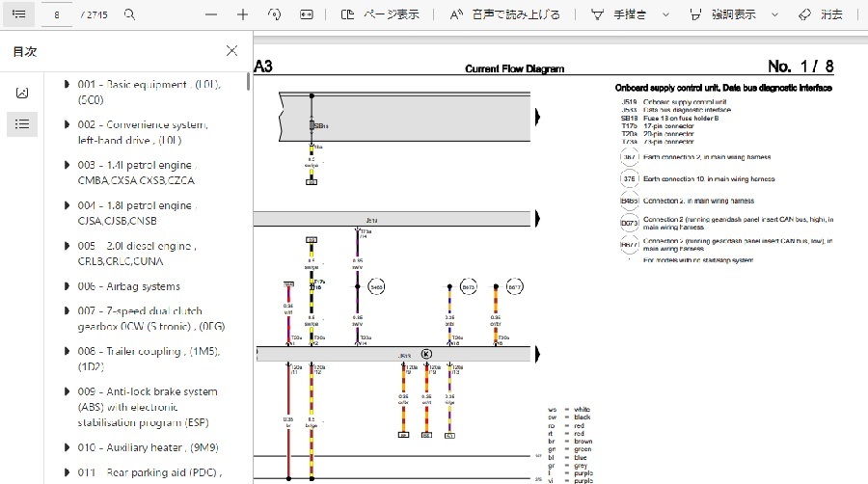Start 音声で読み上げる read aloud
Screen dimensions: 868x484
(504, 14)
